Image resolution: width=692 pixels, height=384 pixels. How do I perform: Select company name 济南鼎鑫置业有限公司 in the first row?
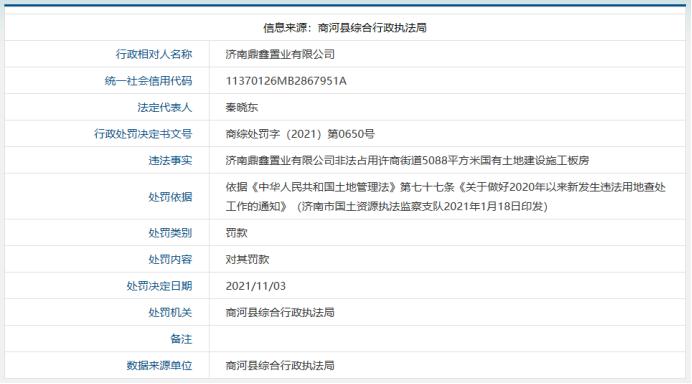point(280,54)
